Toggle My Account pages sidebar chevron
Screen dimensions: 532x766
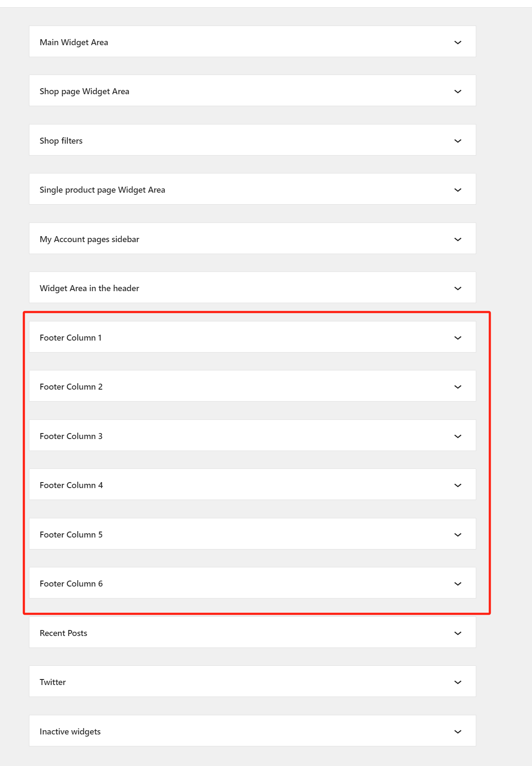pyautogui.click(x=458, y=239)
